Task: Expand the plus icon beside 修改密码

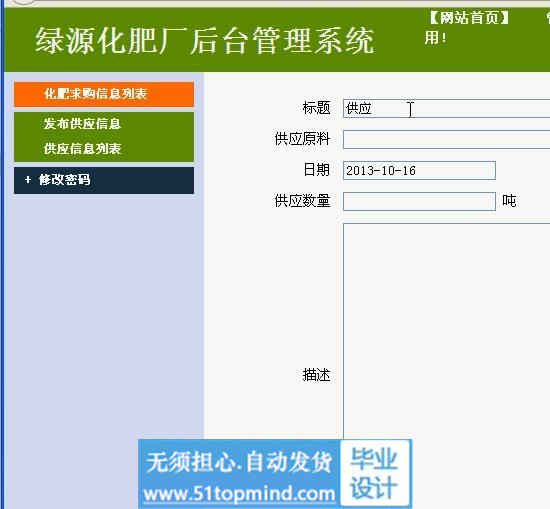Action: pos(28,180)
